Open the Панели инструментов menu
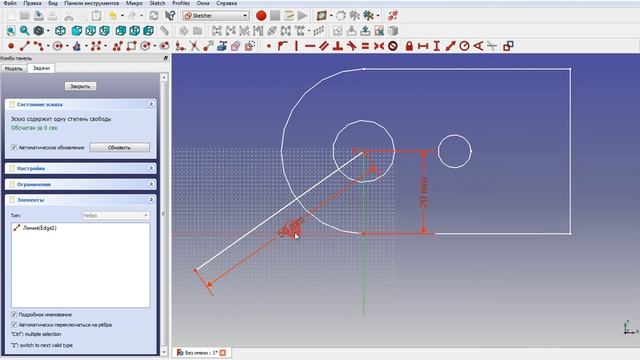Image resolution: width=640 pixels, height=360 pixels. (x=91, y=3)
